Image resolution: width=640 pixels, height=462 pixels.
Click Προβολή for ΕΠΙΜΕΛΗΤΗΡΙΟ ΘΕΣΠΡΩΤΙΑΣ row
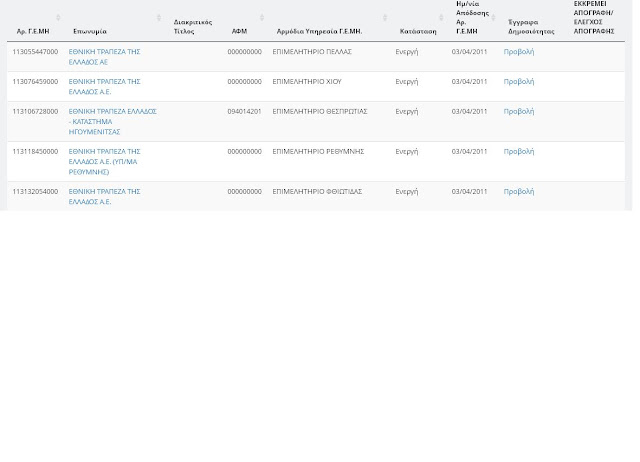click(x=519, y=111)
